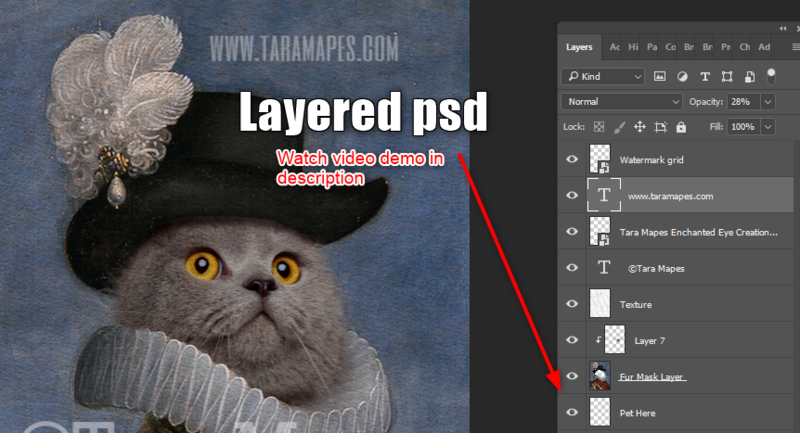Select Tara Mapes Enchanted Eye Creation layer name
The width and height of the screenshot is (800, 433).
click(x=698, y=233)
